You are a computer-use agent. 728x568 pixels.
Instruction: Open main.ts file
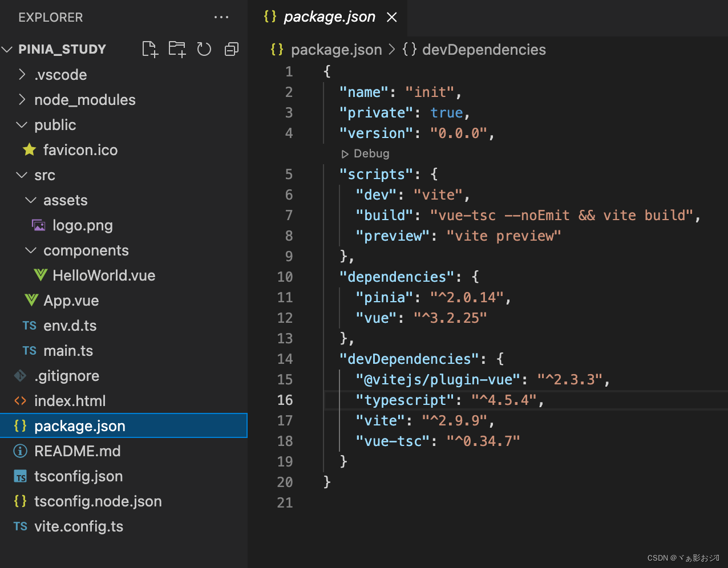click(68, 351)
